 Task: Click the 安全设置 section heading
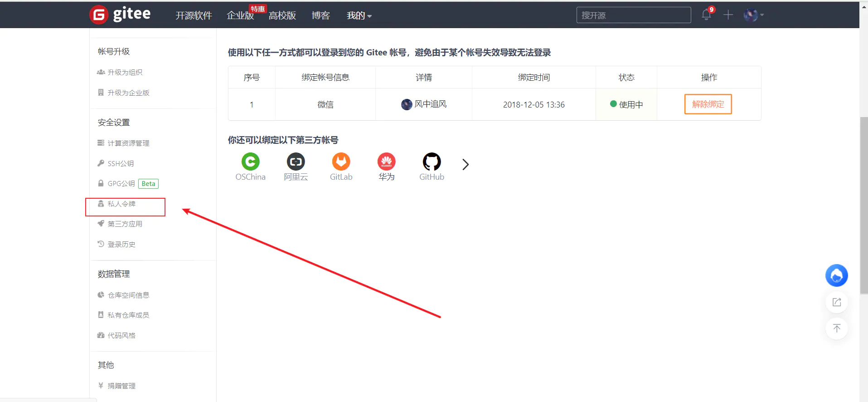click(x=114, y=123)
